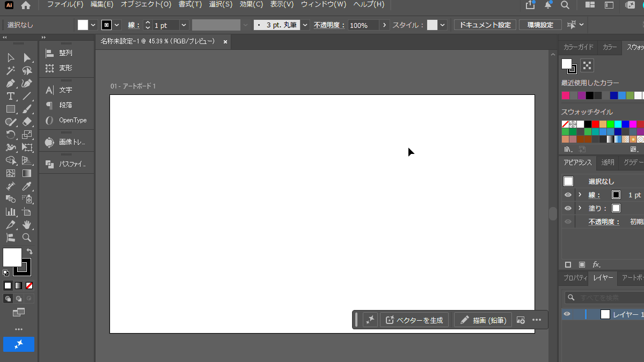
Task: Switch to the カラーガイド tab
Action: (x=578, y=47)
